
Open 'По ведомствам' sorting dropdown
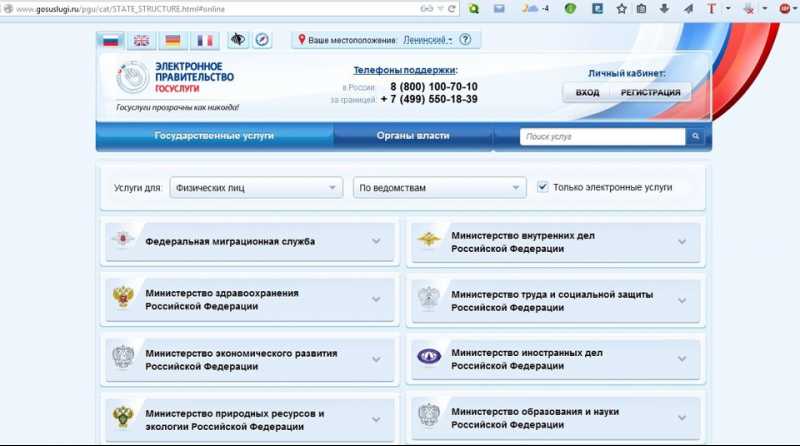tap(439, 188)
